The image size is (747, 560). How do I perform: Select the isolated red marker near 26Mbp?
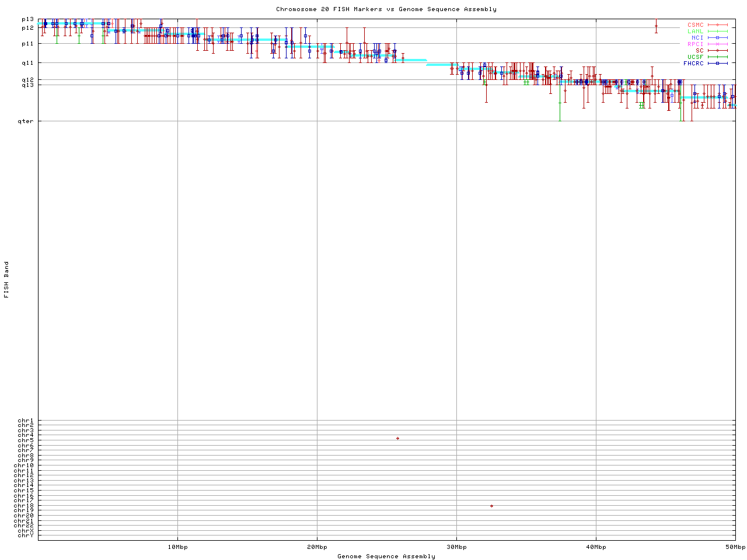(397, 438)
